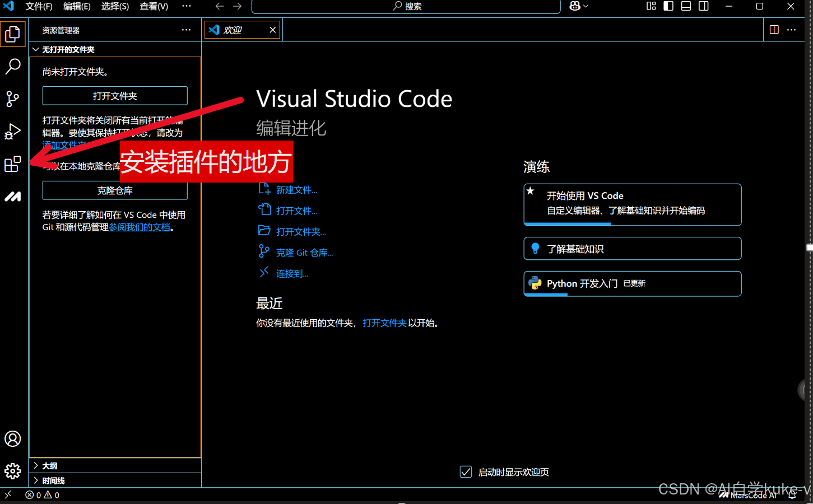This screenshot has width=813, height=504.
Task: Open the remote window status bar icon
Action: tap(8, 495)
